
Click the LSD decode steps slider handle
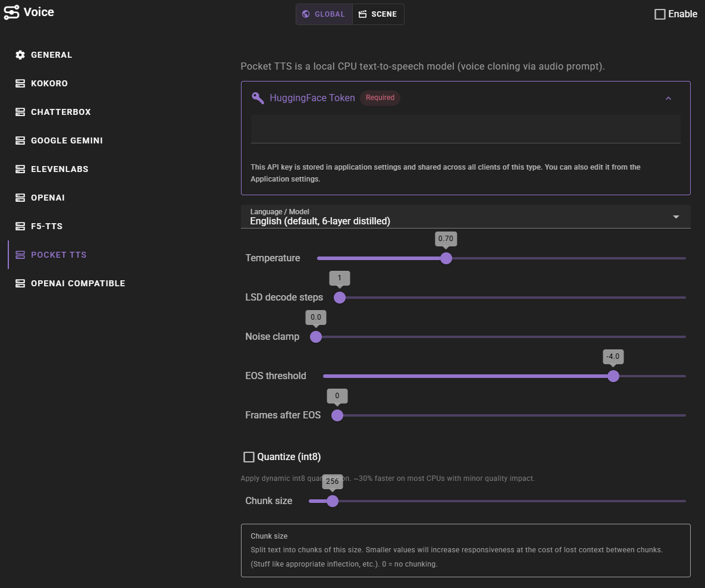click(340, 298)
